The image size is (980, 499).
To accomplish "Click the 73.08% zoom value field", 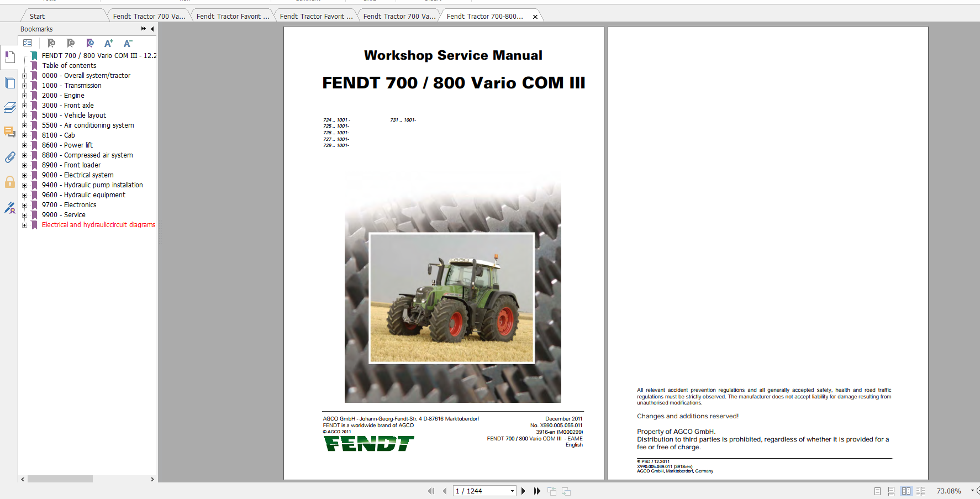I will [949, 491].
